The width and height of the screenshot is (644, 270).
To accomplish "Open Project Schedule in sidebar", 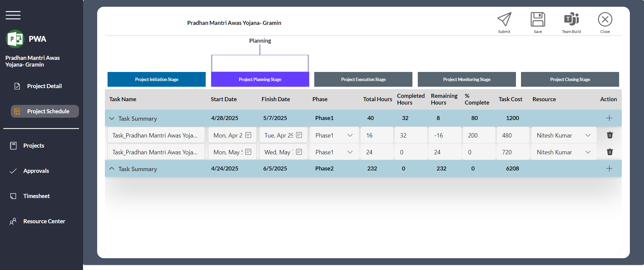I will point(45,111).
